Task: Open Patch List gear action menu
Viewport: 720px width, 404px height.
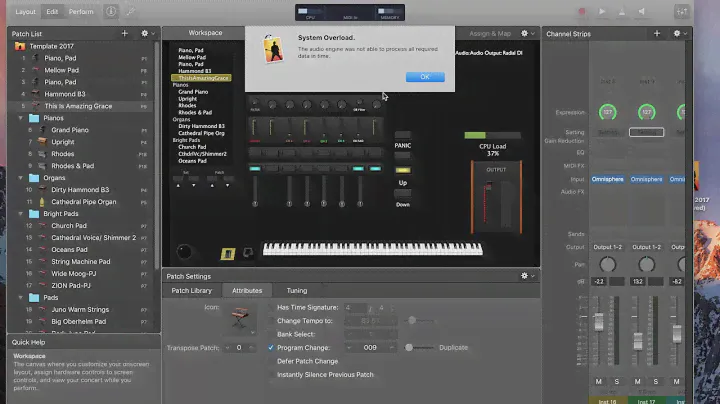Action: click(147, 33)
